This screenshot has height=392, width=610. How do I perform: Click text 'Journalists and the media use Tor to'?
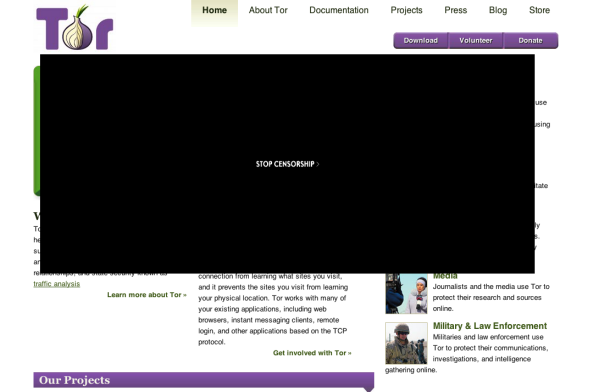pyautogui.click(x=491, y=287)
